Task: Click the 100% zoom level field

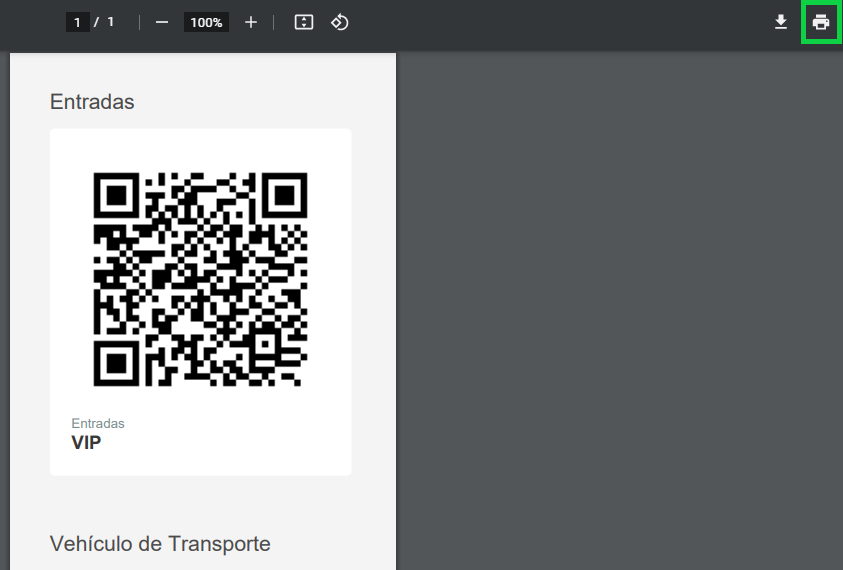Action: [x=206, y=22]
